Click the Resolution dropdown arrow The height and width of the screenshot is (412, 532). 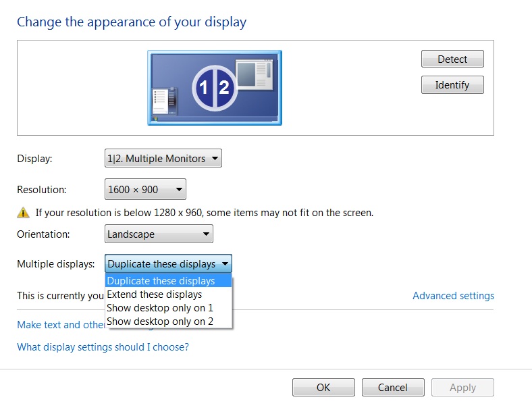click(x=179, y=190)
